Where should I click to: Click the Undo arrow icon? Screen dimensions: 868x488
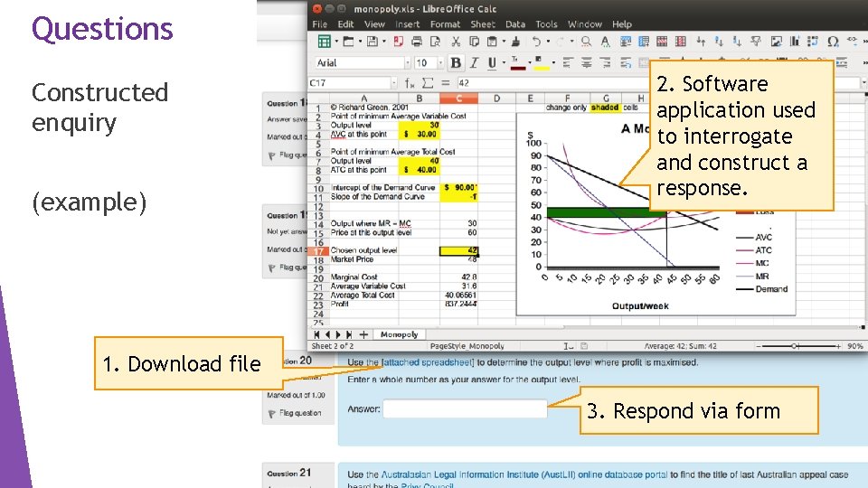(x=536, y=42)
